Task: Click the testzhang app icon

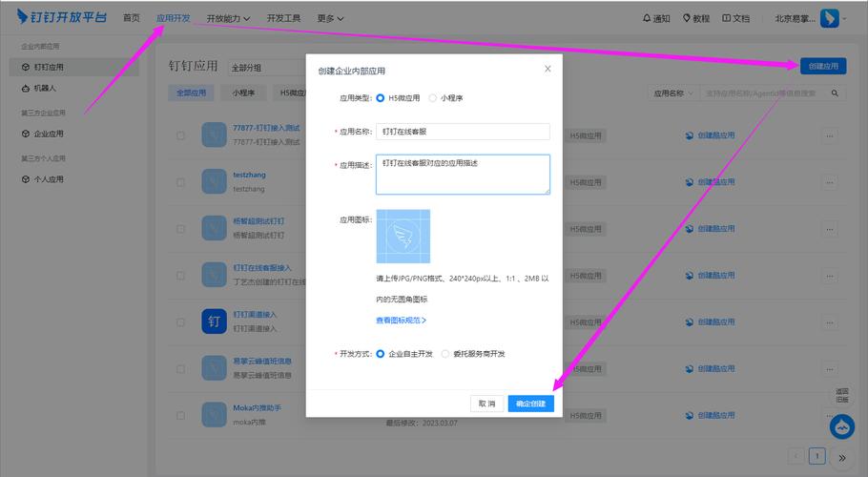Action: pyautogui.click(x=214, y=181)
